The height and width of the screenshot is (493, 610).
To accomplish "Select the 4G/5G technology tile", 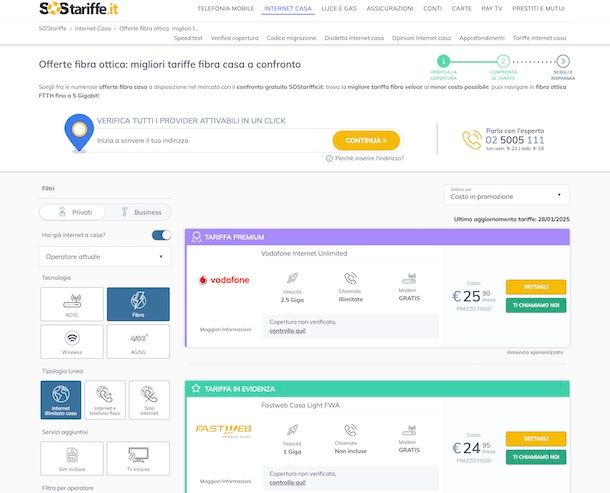I will coord(138,342).
